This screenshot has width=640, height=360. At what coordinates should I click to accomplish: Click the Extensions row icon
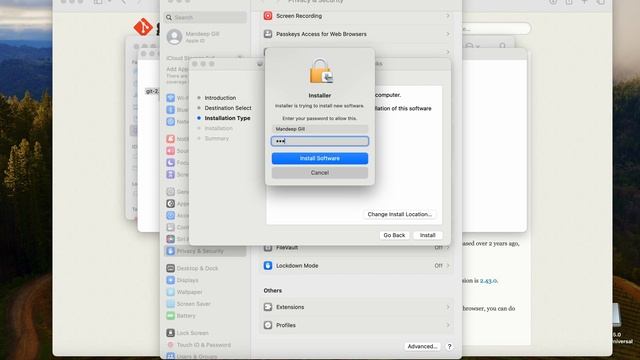tap(268, 307)
